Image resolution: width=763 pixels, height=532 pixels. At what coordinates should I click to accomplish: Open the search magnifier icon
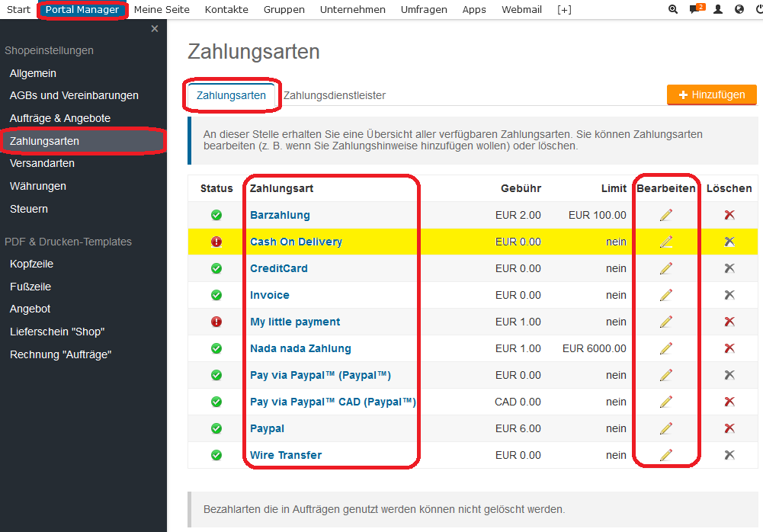coord(672,10)
